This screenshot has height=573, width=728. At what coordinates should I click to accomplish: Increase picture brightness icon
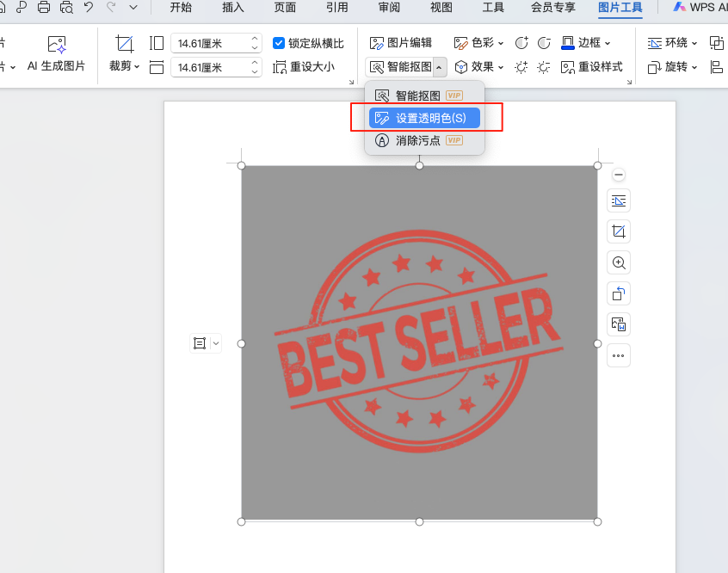(x=521, y=67)
